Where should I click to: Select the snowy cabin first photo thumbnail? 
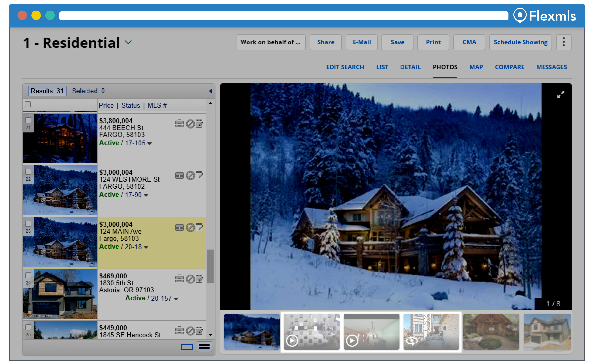tap(252, 331)
